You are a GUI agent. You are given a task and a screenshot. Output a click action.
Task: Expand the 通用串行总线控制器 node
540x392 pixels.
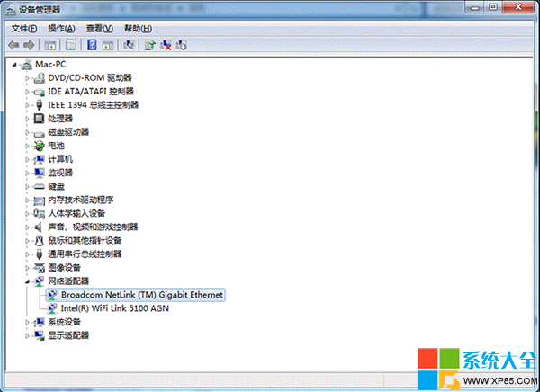pyautogui.click(x=27, y=254)
